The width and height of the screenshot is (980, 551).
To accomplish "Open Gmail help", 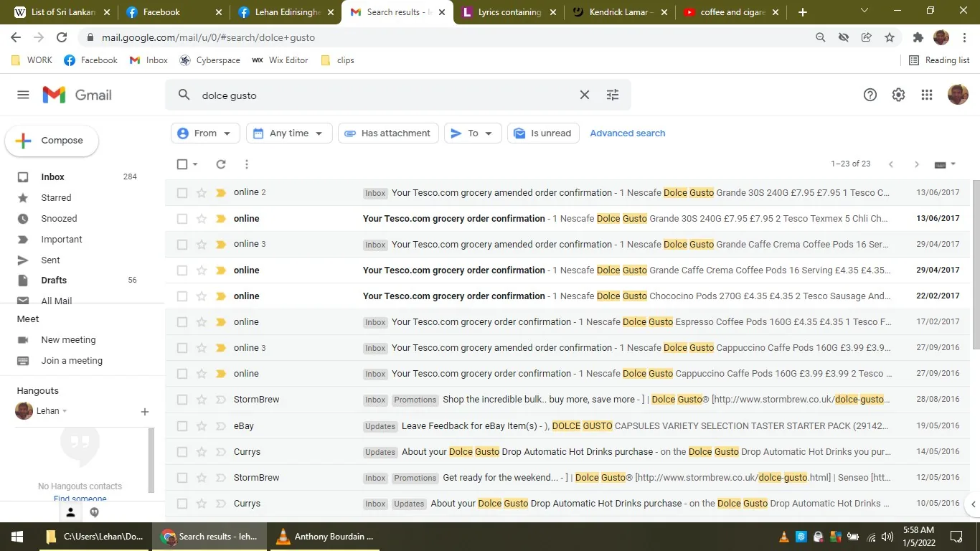I will (870, 94).
